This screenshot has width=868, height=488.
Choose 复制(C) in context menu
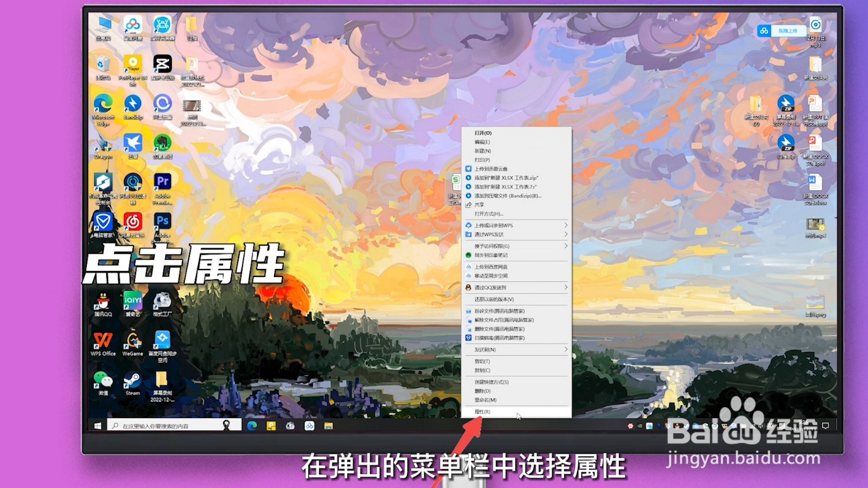coord(516,370)
